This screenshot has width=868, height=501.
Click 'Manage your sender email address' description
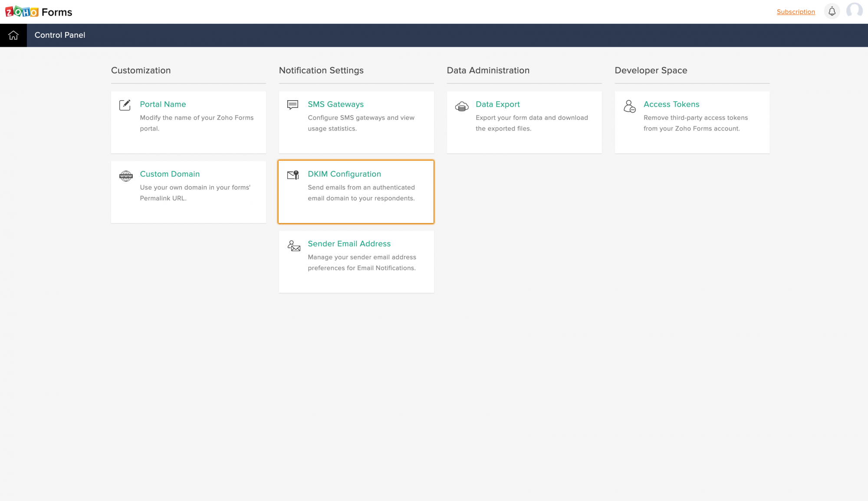362,263
